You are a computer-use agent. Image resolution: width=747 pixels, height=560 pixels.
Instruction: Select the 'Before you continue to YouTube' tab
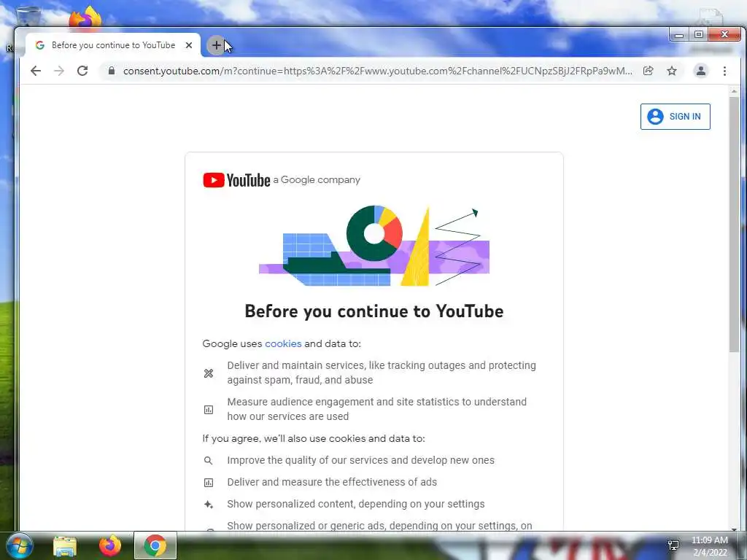click(113, 45)
